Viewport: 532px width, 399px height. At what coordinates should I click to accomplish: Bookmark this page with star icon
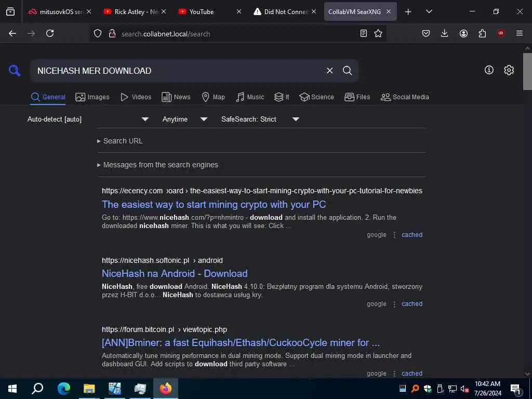click(x=378, y=33)
